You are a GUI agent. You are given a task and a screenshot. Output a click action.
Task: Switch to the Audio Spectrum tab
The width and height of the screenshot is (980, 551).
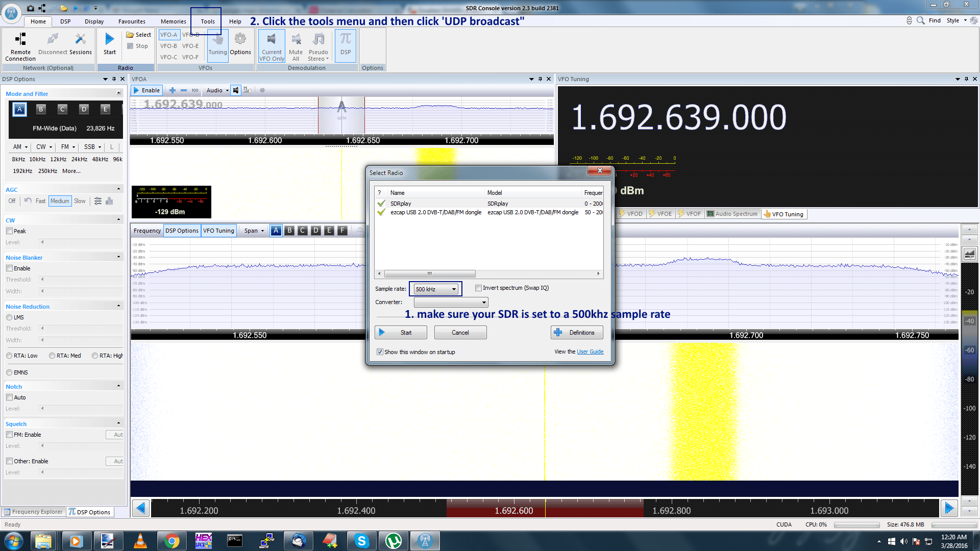(x=732, y=214)
